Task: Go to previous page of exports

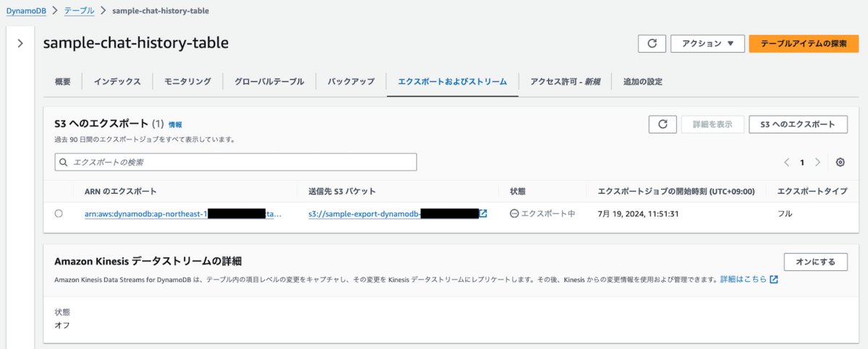Action: (786, 162)
